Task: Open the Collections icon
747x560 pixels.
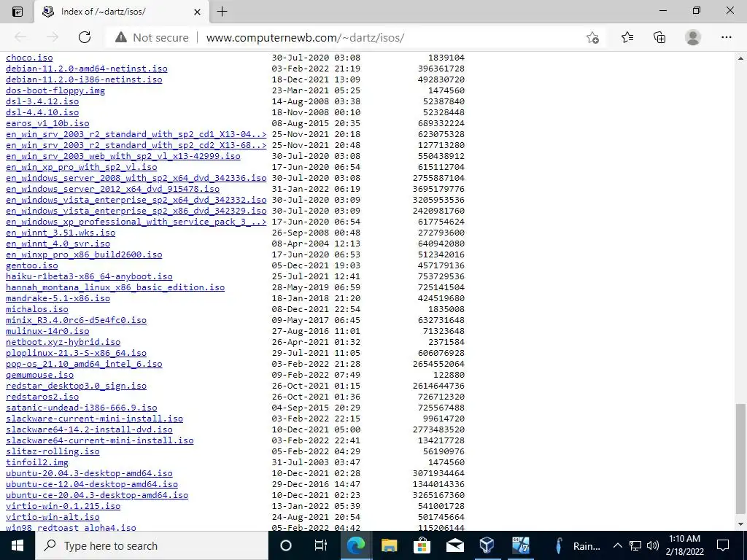Action: click(659, 37)
